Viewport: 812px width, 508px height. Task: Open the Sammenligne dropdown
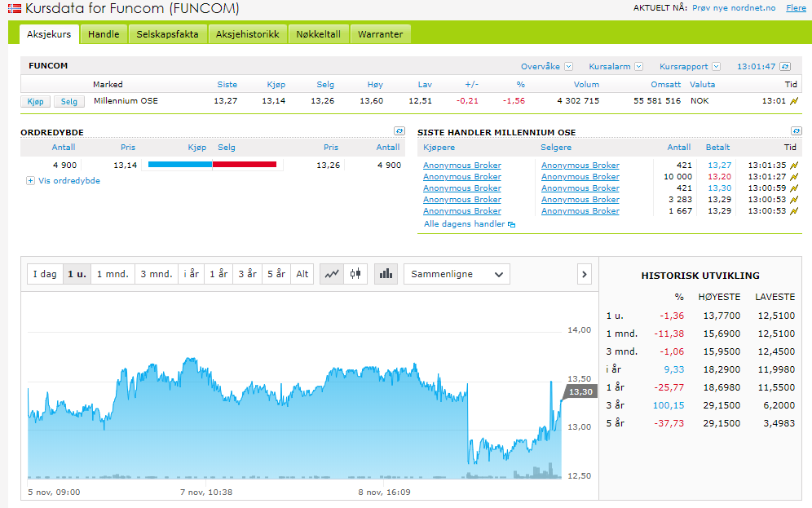point(457,274)
